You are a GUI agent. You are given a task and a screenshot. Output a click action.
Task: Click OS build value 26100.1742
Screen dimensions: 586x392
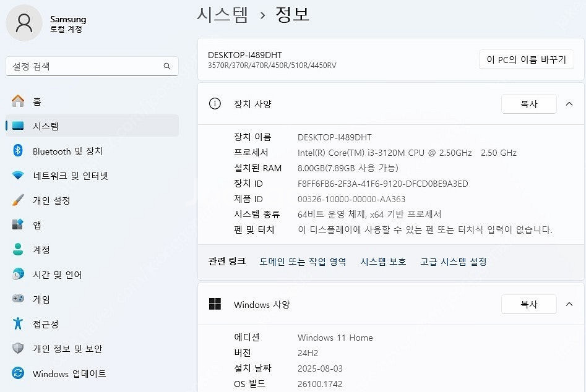click(x=320, y=384)
